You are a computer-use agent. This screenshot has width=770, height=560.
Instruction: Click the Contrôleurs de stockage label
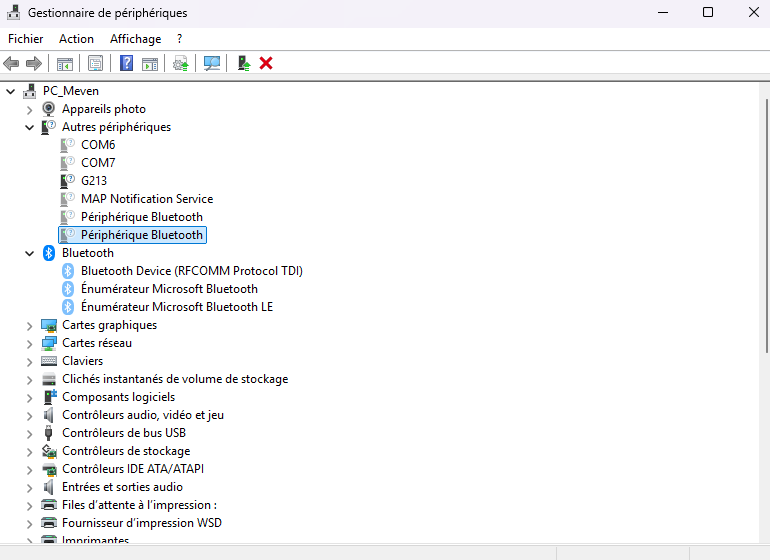tap(126, 451)
